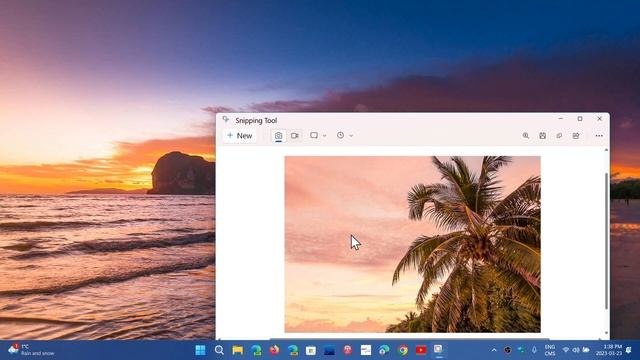Show hidden system tray icons chevron
This screenshot has width=640, height=360.
[494, 350]
